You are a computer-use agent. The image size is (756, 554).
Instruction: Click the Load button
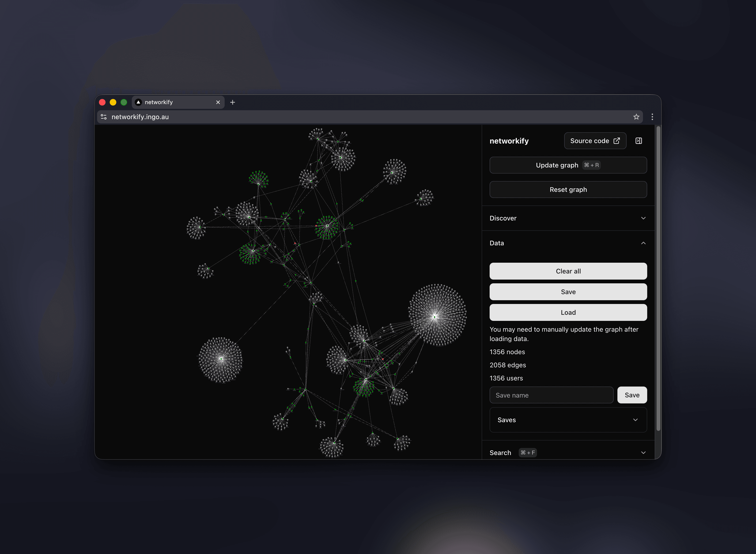click(568, 312)
